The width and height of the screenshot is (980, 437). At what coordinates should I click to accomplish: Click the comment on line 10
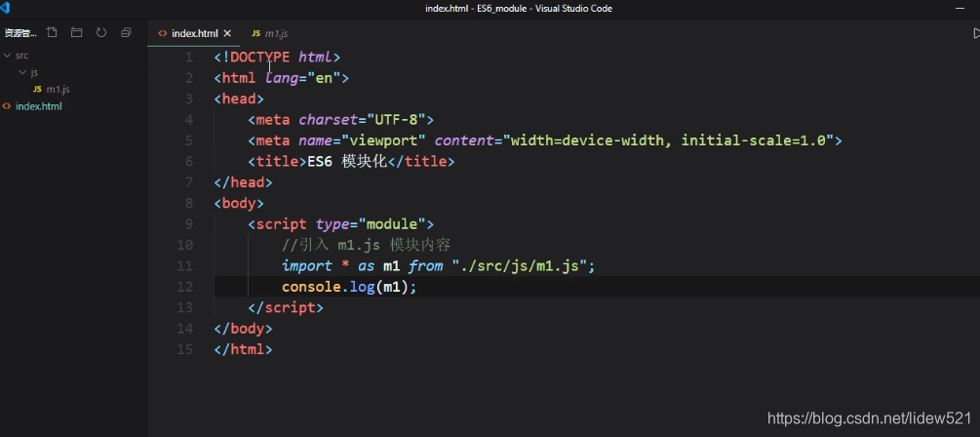pos(367,245)
